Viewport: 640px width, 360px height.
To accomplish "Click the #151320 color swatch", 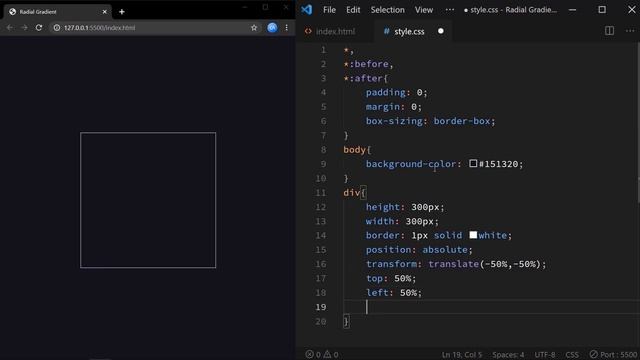I will (x=473, y=163).
